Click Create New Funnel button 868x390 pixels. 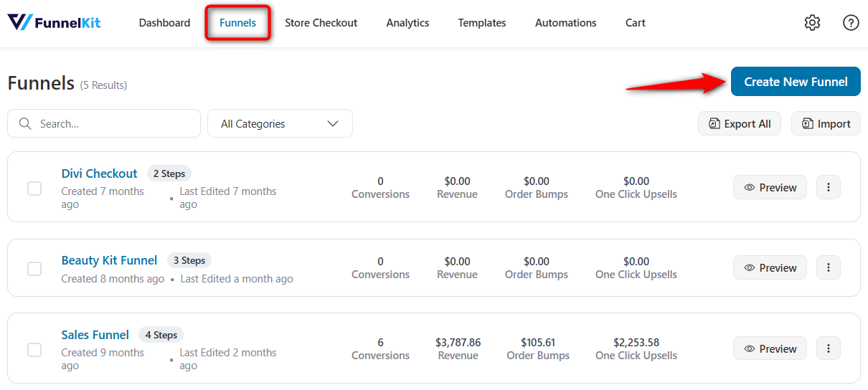click(x=796, y=82)
